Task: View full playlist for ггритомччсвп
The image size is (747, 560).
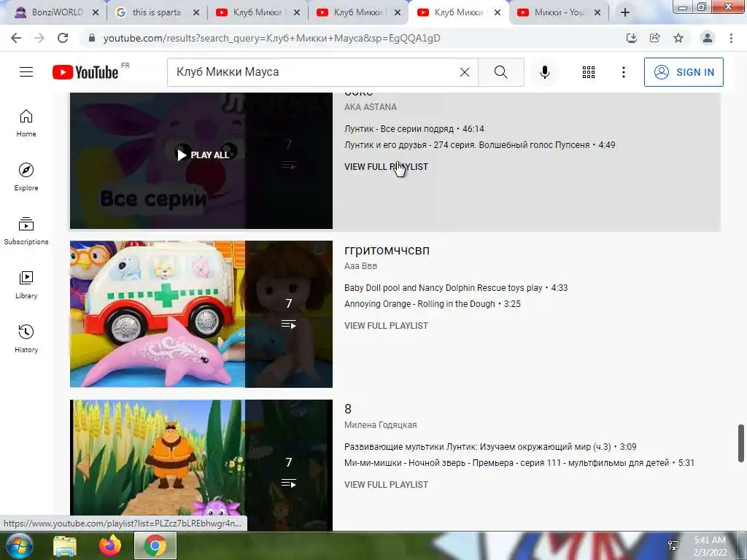Action: pos(386,326)
